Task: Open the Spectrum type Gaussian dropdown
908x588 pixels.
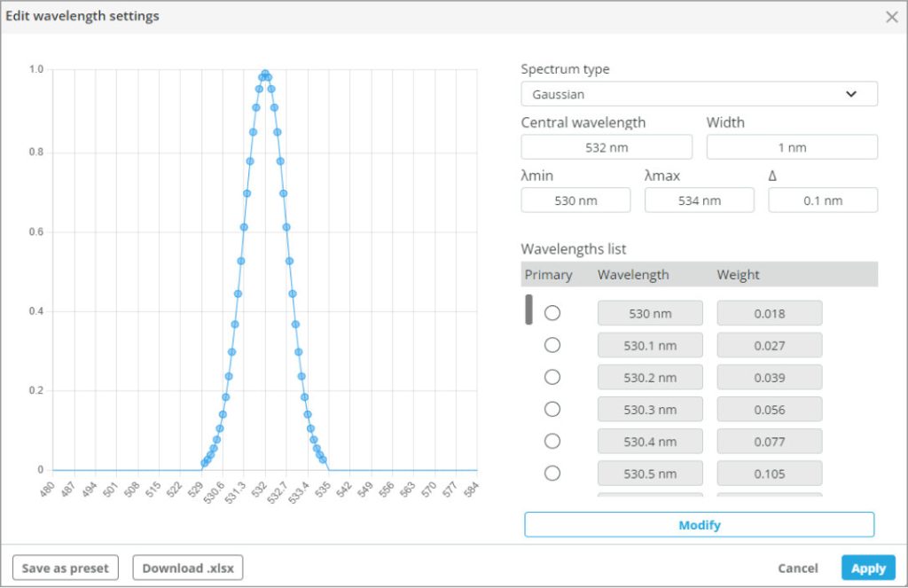Action: click(699, 94)
